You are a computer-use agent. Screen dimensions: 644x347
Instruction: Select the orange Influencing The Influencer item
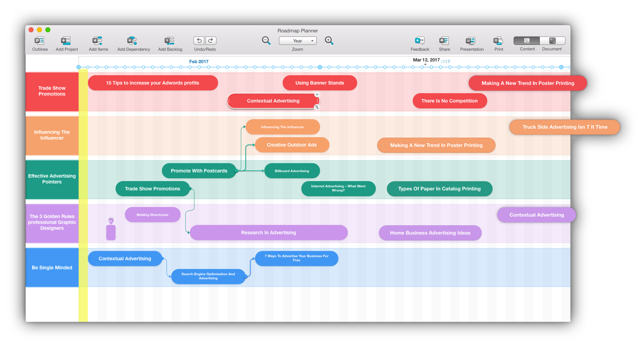coord(283,127)
